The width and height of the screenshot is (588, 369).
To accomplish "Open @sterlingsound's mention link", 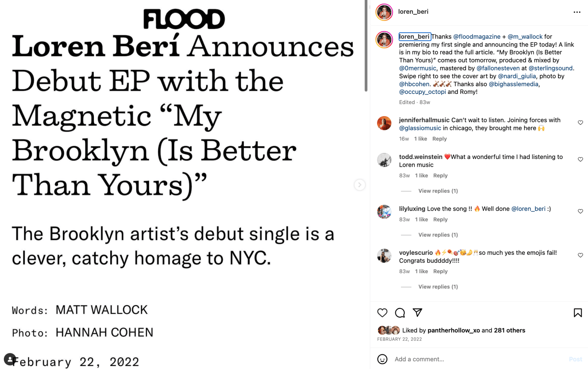I will 550,68.
